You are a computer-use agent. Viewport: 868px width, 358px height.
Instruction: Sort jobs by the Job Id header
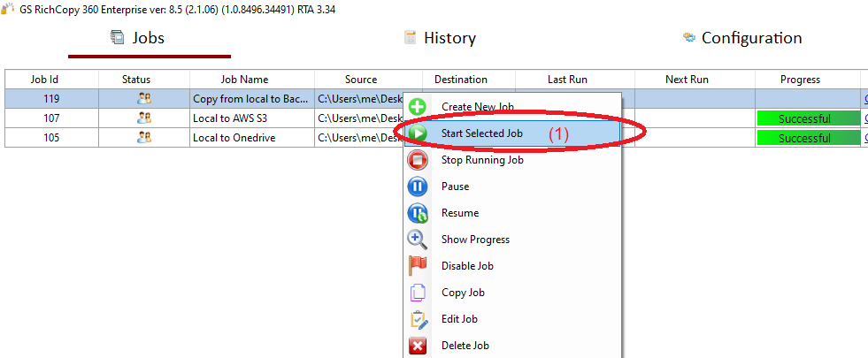pos(51,80)
